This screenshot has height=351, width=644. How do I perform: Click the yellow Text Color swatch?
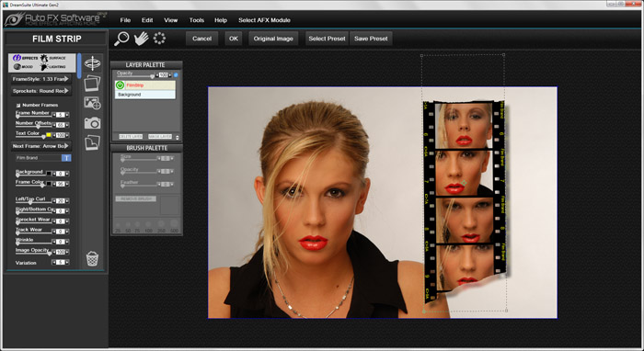pyautogui.click(x=49, y=135)
